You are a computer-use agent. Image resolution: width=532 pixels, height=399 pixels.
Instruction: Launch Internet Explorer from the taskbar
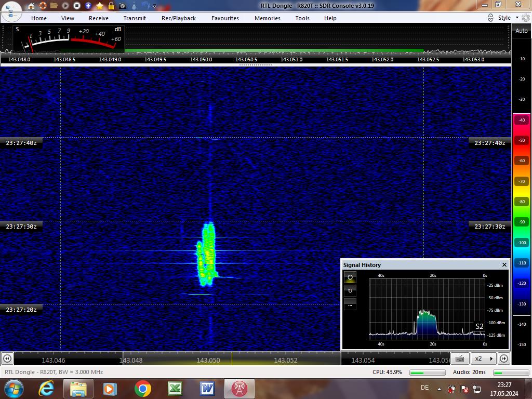[x=46, y=389]
